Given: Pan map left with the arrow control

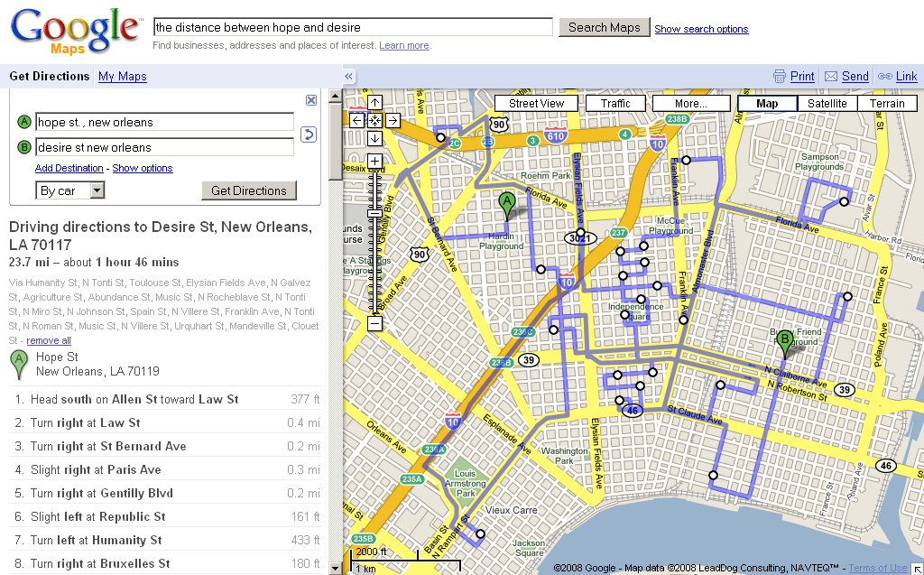Looking at the screenshot, I should [356, 120].
